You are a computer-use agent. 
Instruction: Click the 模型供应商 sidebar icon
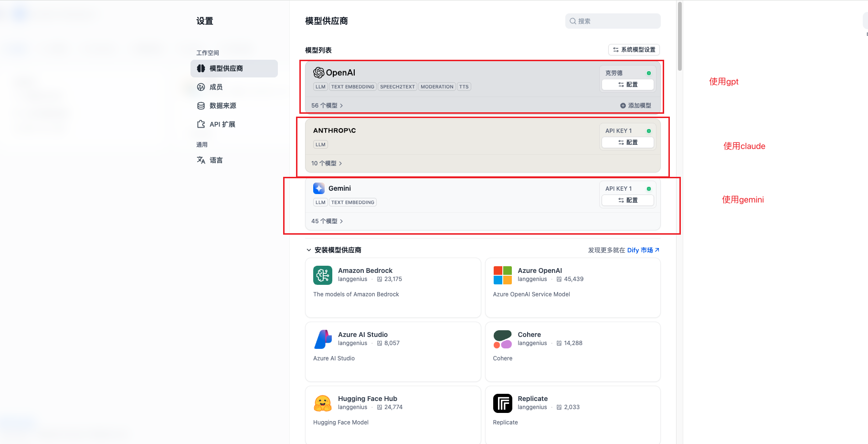pyautogui.click(x=201, y=68)
